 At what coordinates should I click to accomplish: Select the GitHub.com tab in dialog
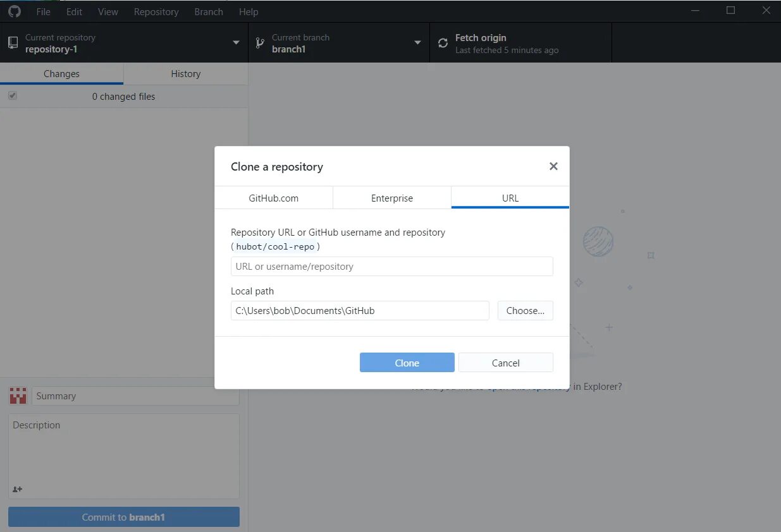point(274,198)
